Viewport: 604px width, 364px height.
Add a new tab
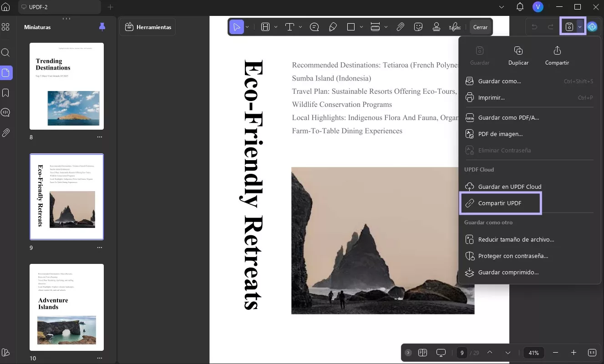pos(110,7)
